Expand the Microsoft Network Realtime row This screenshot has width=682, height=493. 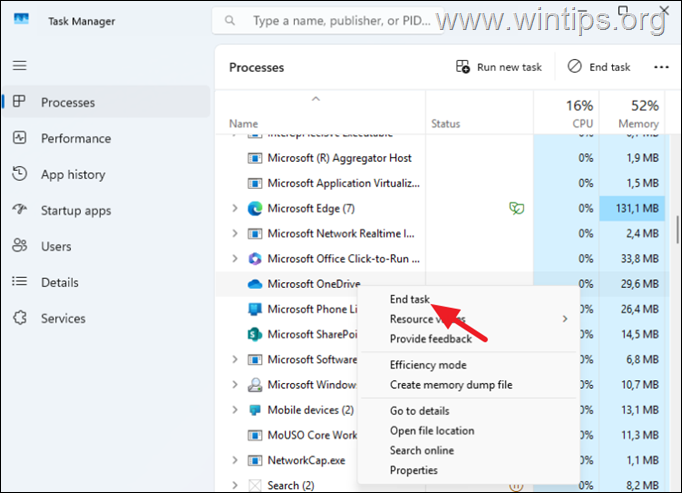click(x=235, y=234)
